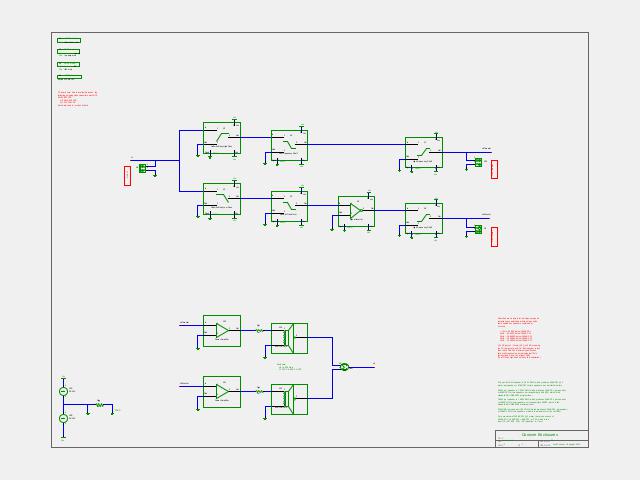Click the lower red output port box on the right
The width and height of the screenshot is (640, 480).
pos(494,237)
